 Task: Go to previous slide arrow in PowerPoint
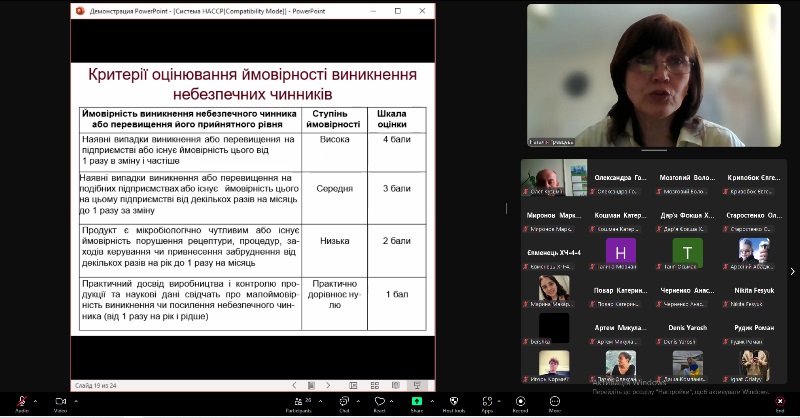tap(294, 385)
